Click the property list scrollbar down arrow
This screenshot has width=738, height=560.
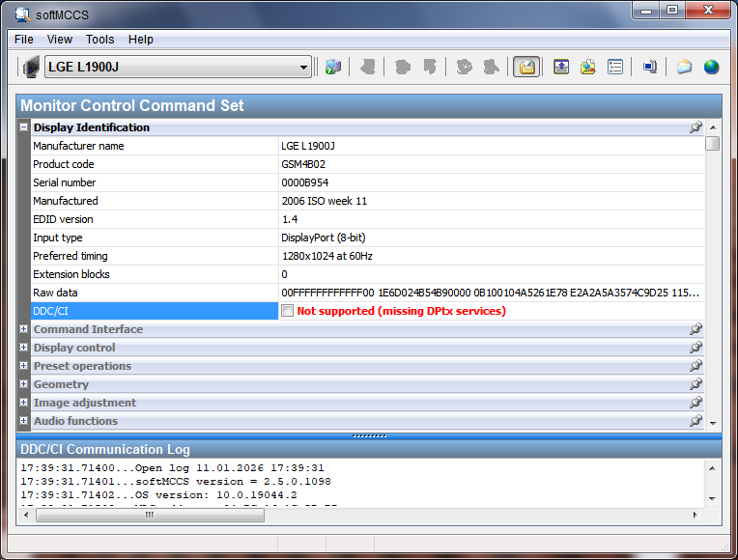713,423
